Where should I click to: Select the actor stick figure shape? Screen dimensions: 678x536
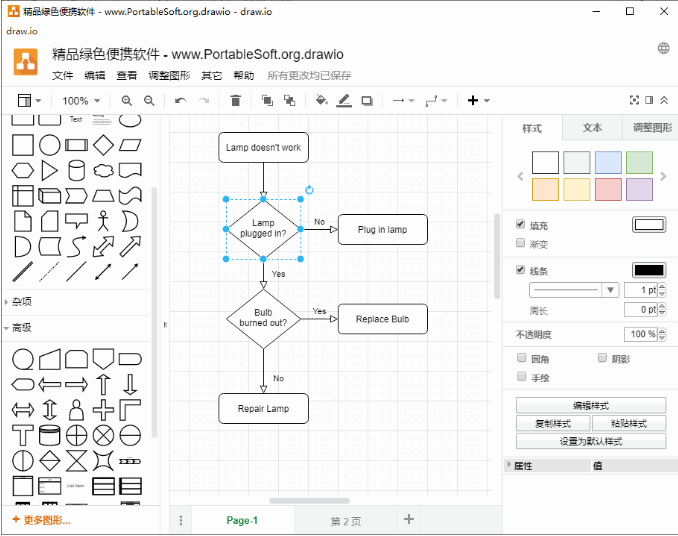(103, 221)
